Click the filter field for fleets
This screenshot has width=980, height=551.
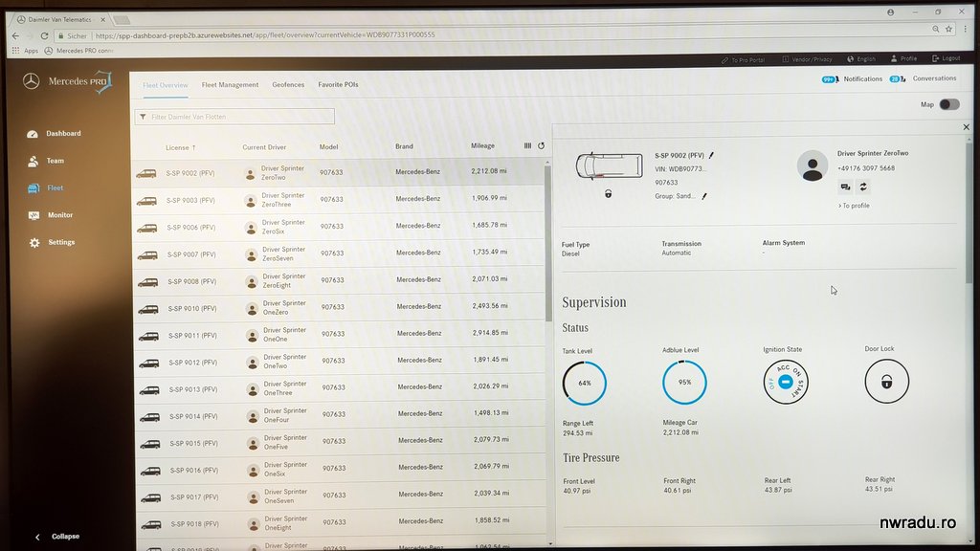[x=234, y=117]
